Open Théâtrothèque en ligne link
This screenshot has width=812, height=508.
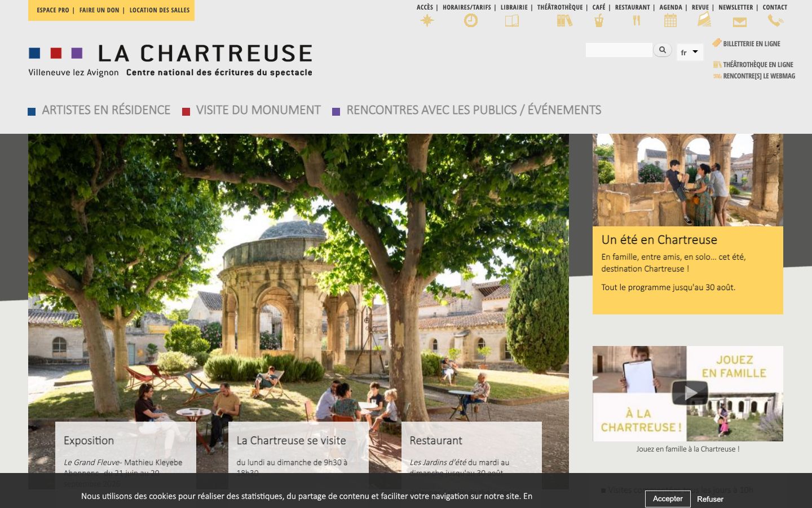click(x=758, y=65)
